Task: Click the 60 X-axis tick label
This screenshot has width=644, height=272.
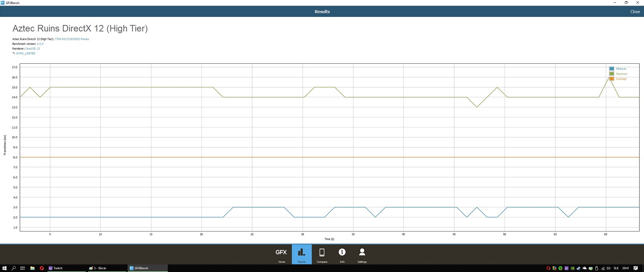Action: (605, 234)
